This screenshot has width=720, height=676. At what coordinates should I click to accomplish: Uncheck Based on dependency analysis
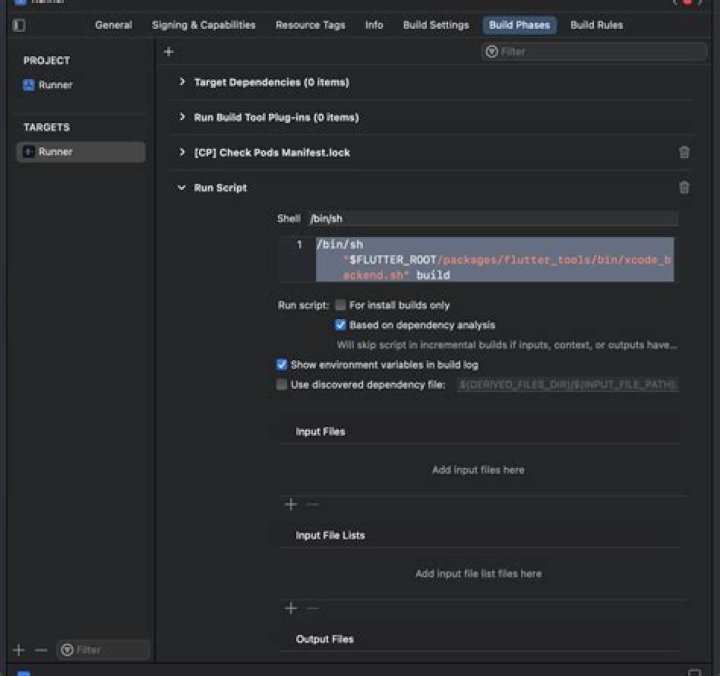coord(340,325)
